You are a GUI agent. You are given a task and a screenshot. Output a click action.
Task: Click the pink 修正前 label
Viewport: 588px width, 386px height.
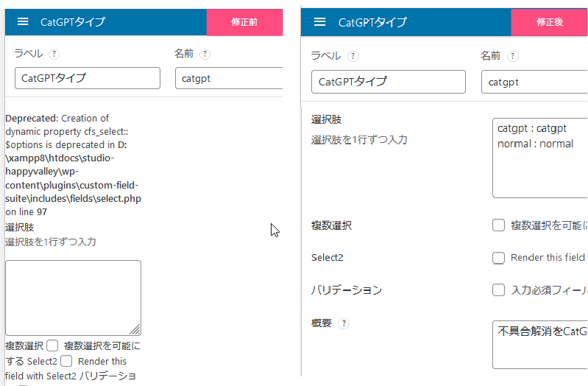244,22
